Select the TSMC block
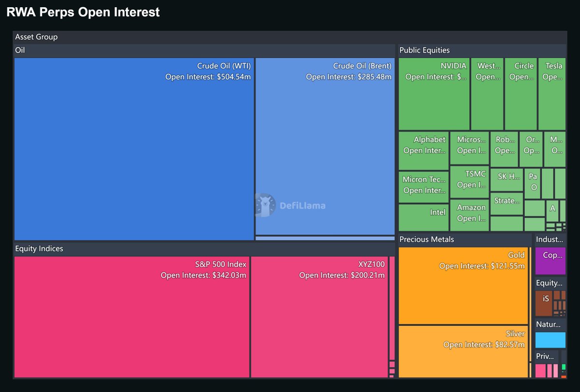580x392 pixels. tap(469, 182)
